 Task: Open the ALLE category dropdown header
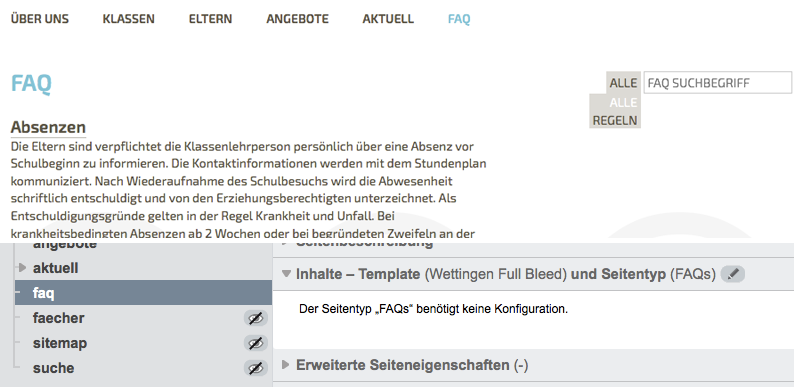(623, 83)
